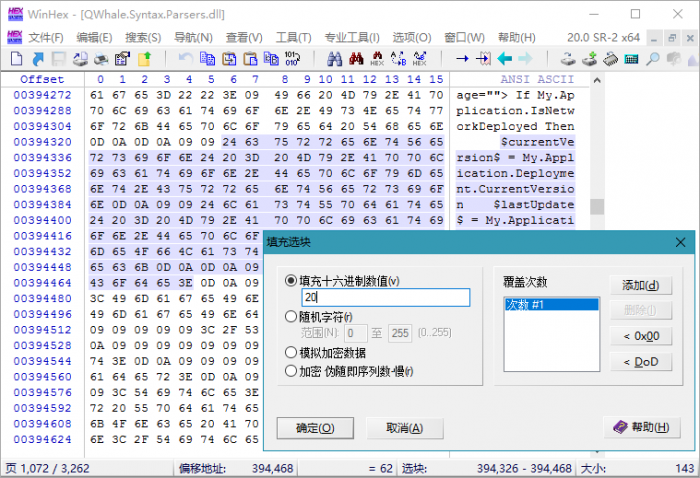
Task: Click the Copy block icon in toolbar
Action: [208, 59]
